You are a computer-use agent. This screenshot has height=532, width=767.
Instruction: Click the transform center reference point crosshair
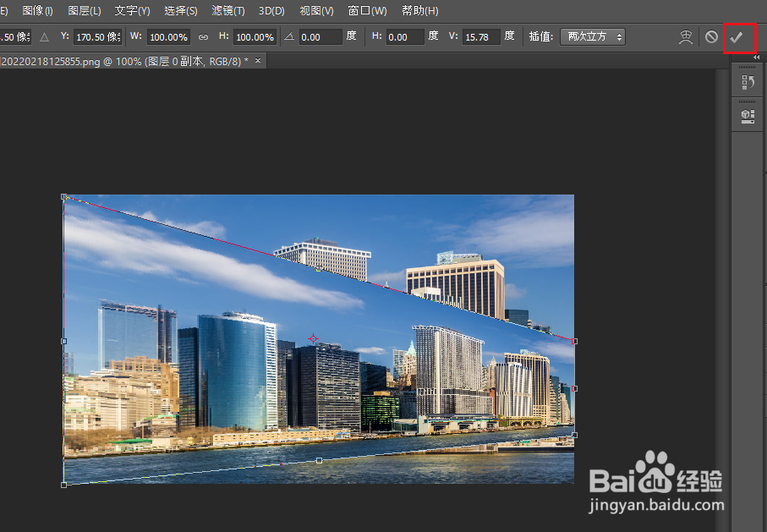coord(313,338)
